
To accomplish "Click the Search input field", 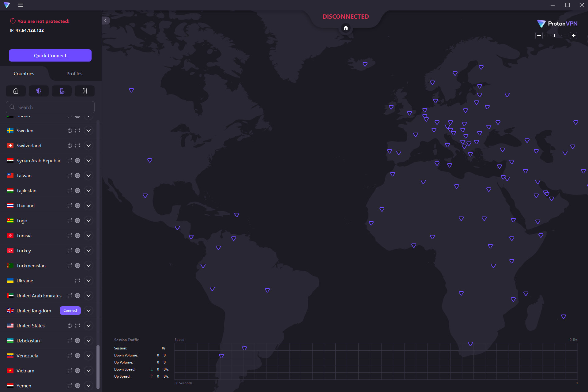I will coord(50,107).
